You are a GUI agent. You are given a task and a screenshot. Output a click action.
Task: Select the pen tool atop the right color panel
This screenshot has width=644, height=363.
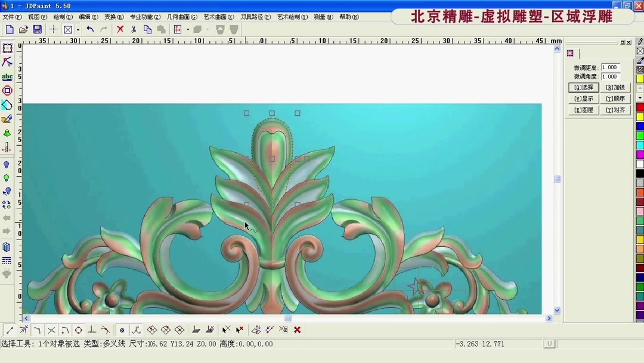[x=640, y=42]
